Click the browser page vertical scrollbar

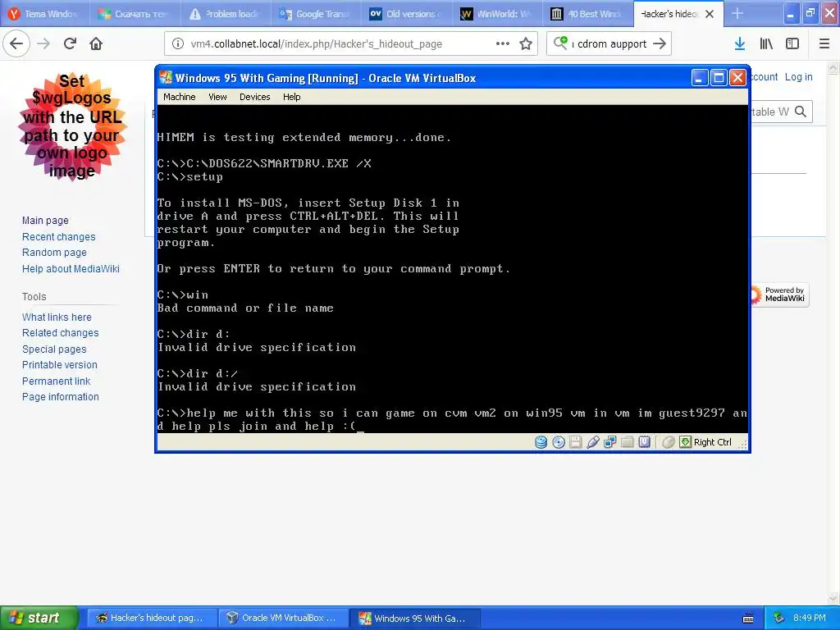coord(833,332)
